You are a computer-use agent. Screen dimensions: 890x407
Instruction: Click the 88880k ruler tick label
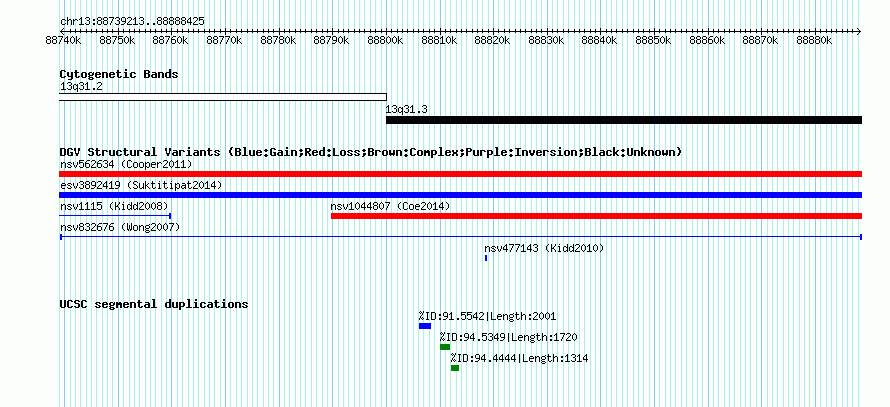pos(814,41)
